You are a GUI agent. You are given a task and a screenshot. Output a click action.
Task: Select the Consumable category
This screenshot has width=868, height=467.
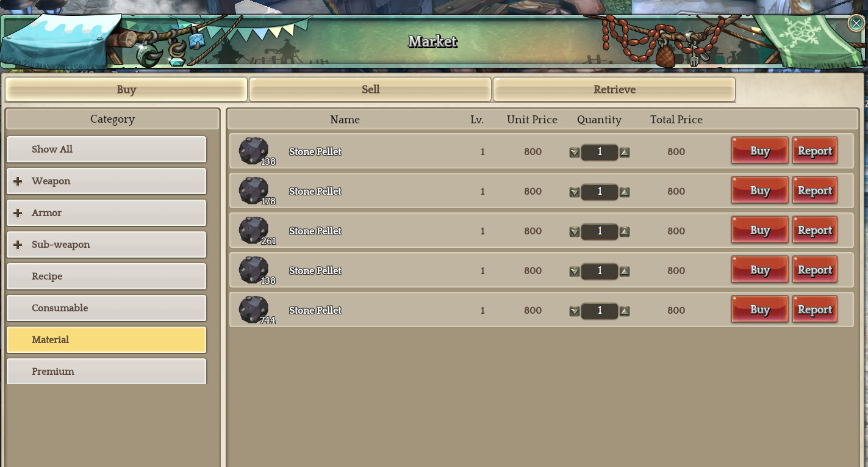[107, 308]
